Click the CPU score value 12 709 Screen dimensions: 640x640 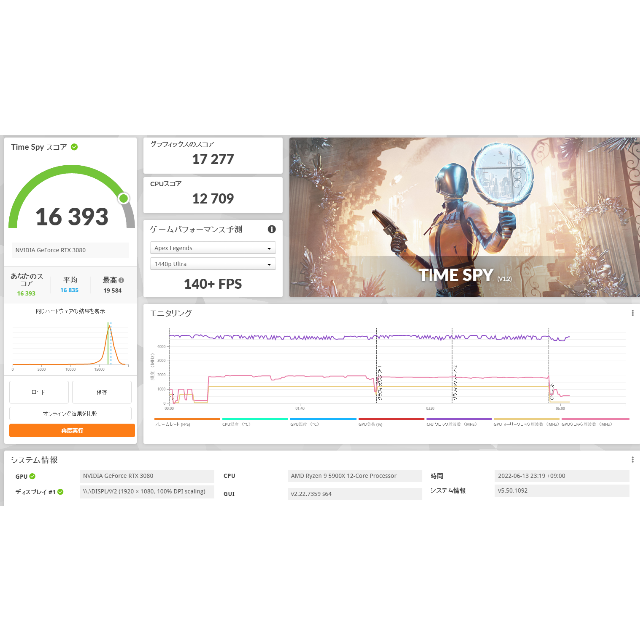213,198
